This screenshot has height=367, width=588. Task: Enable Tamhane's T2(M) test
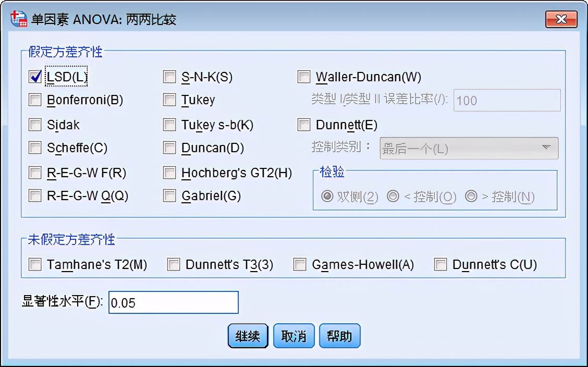pos(35,265)
